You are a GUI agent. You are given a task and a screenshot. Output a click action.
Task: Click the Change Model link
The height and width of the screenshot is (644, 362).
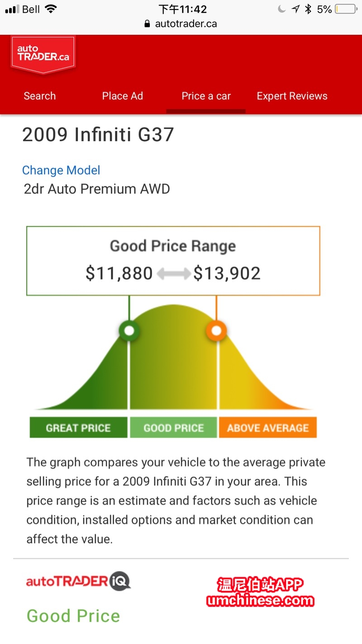coord(61,170)
